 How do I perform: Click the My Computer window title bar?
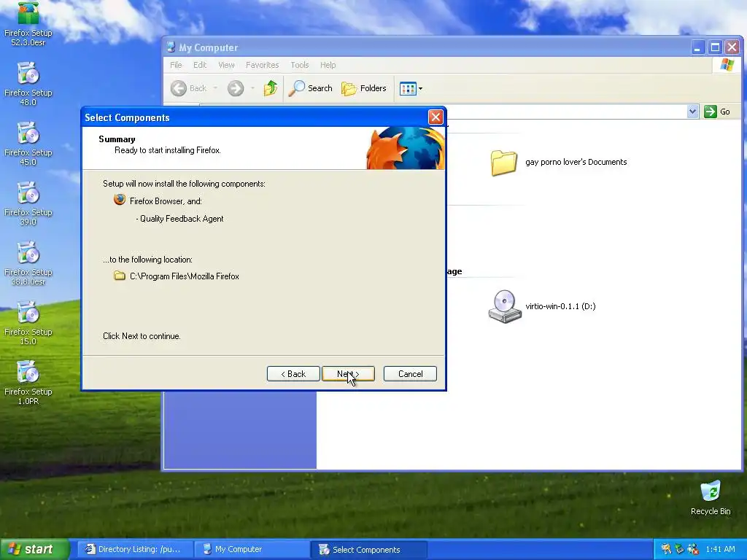[426, 47]
